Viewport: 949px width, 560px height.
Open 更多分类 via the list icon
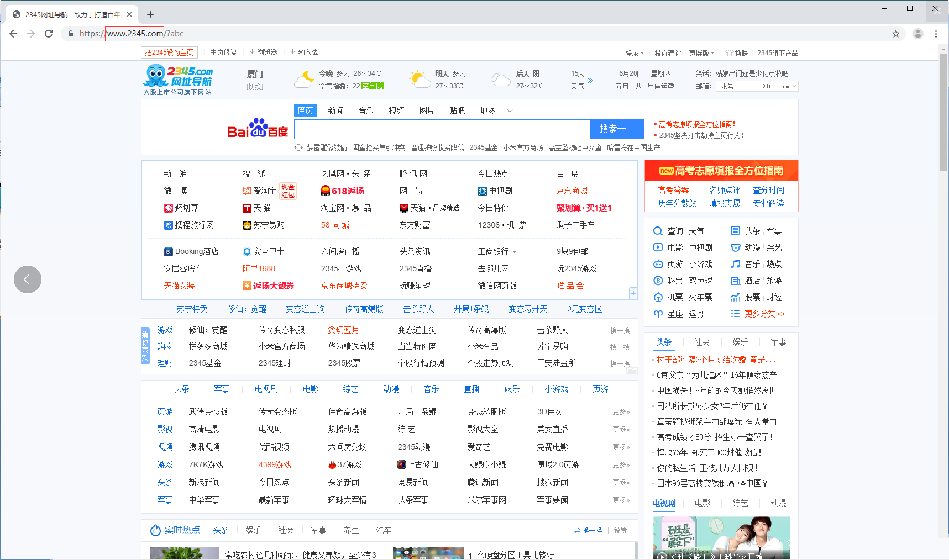coord(736,314)
